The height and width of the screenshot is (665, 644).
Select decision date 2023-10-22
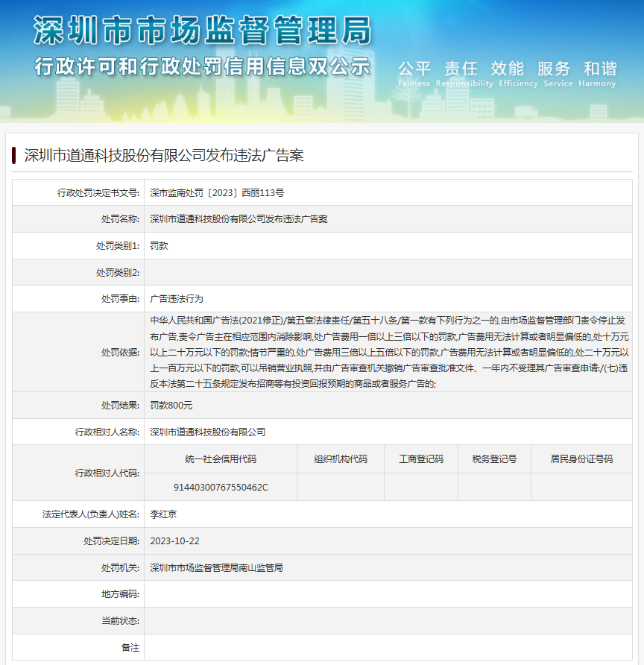coord(174,541)
